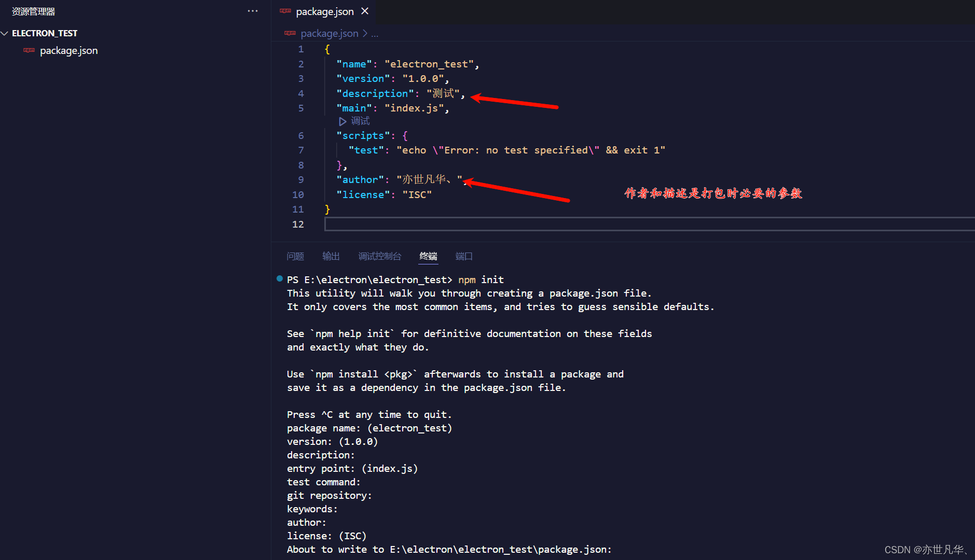Select the package.json editor tab

pyautogui.click(x=325, y=11)
